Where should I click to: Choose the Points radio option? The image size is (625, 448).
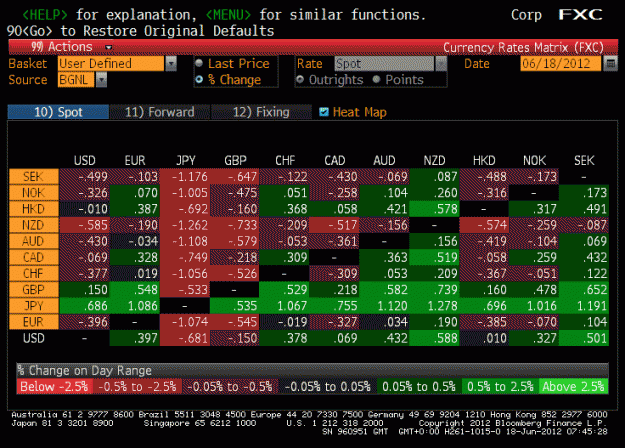(376, 79)
